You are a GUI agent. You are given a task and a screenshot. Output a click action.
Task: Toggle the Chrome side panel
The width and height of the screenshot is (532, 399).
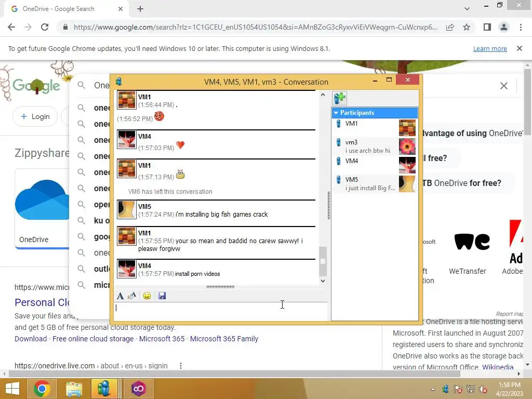tap(487, 27)
